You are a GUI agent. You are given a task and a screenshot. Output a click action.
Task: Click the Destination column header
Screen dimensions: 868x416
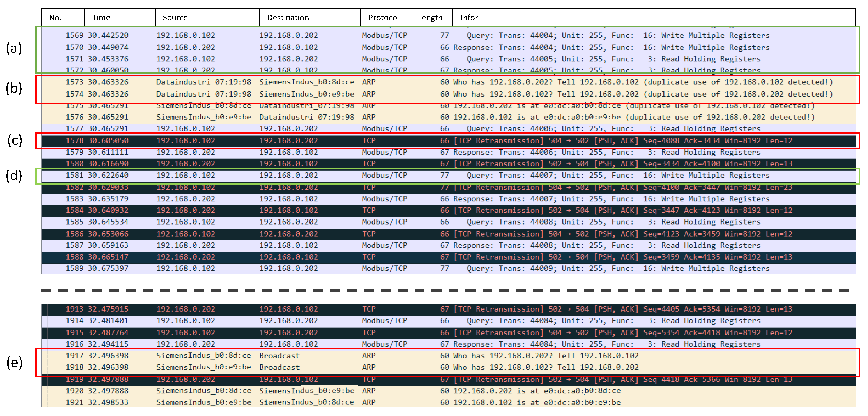(288, 18)
